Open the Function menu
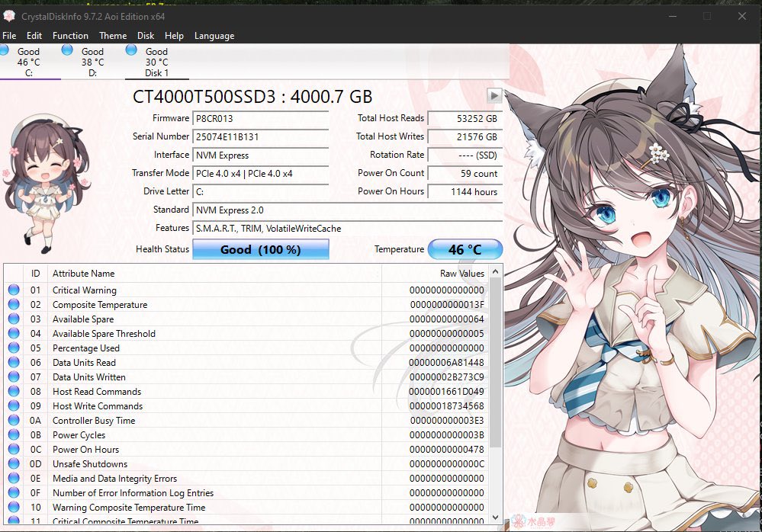The height and width of the screenshot is (532, 762). (70, 35)
